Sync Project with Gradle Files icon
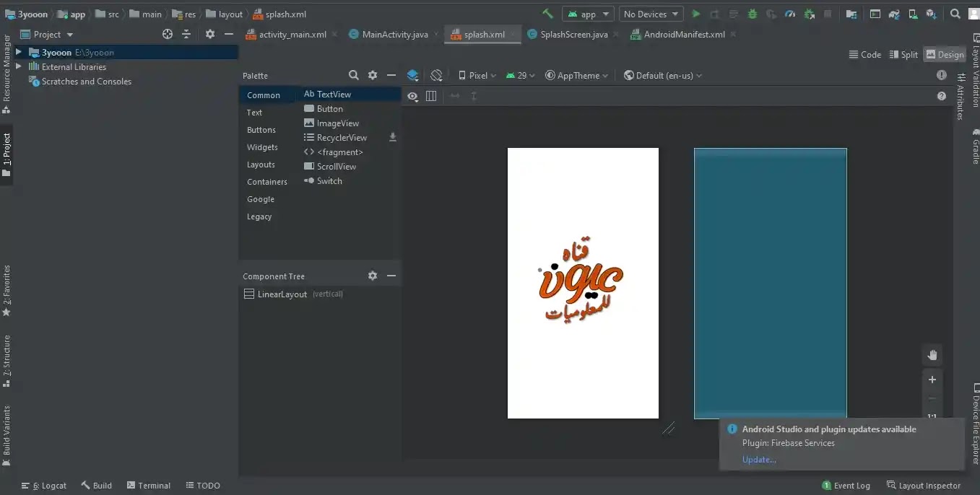This screenshot has width=980, height=495. coord(895,14)
